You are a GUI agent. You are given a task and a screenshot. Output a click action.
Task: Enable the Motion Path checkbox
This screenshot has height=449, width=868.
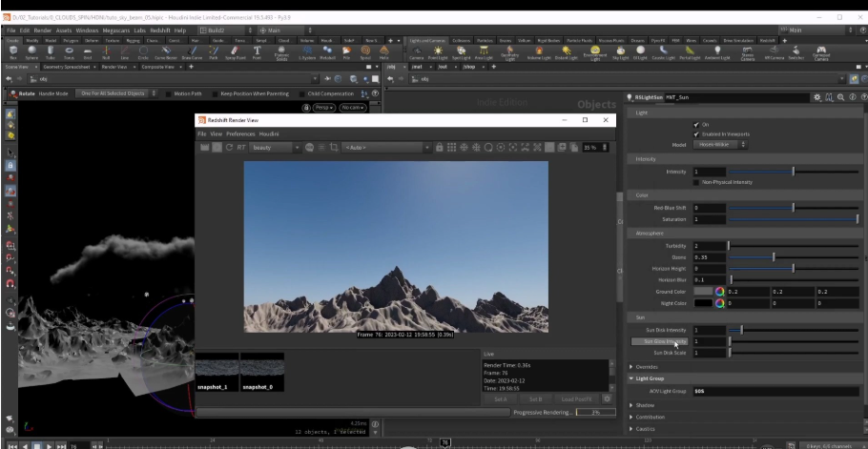(168, 94)
